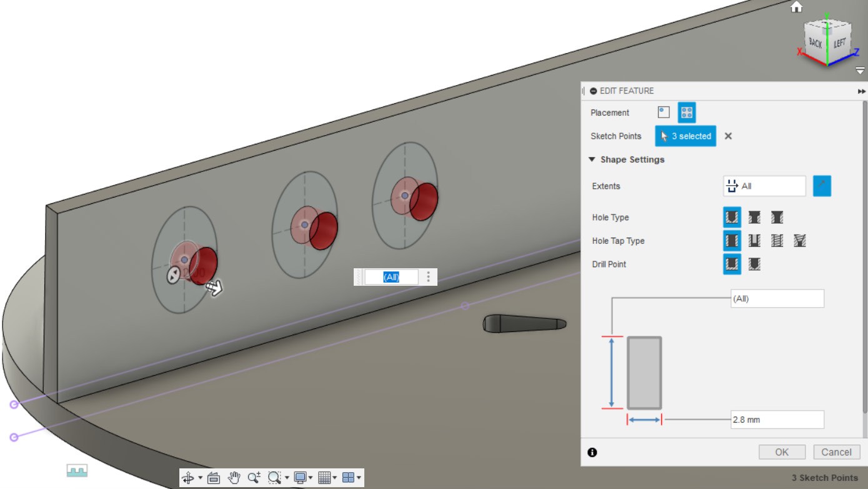Image resolution: width=868 pixels, height=489 pixels.
Task: Click the Home view icon above ViewCube
Action: (796, 7)
